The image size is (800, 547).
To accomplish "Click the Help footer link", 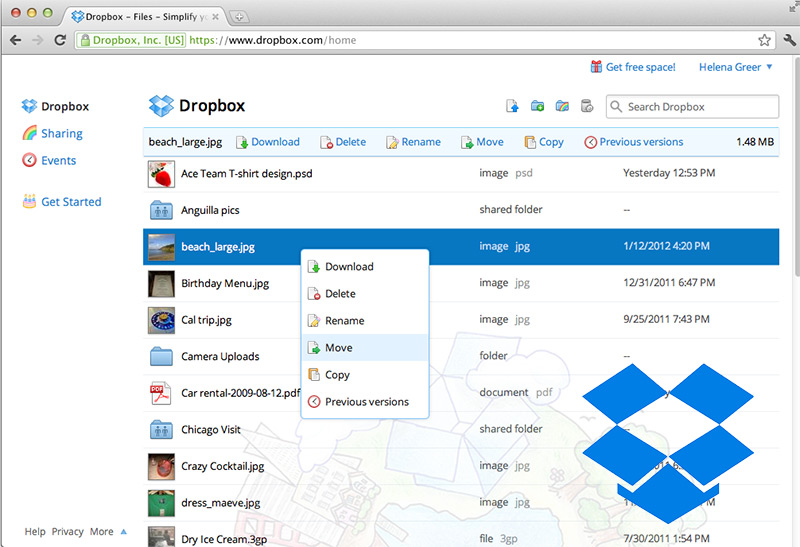I will [35, 531].
